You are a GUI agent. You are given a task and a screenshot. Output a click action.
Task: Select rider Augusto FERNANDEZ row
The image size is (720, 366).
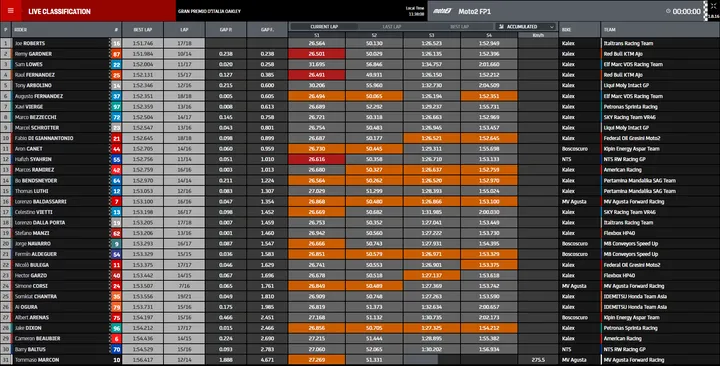tap(360, 96)
